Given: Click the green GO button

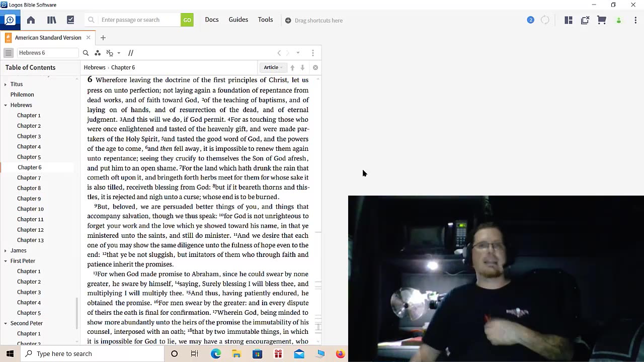Looking at the screenshot, I should 187,20.
